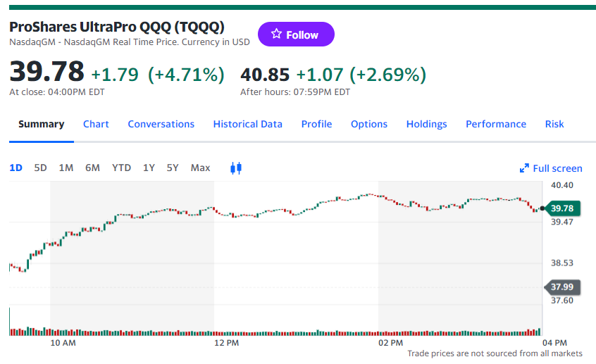Viewport: 596px width, 364px height.
Task: Click the 12 PM time axis label
Action: [x=227, y=343]
